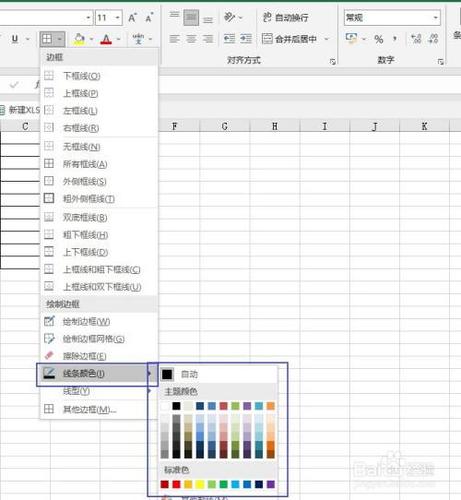Click the increase indent icon
Image resolution: width=461 pixels, height=500 pixels.
click(246, 39)
